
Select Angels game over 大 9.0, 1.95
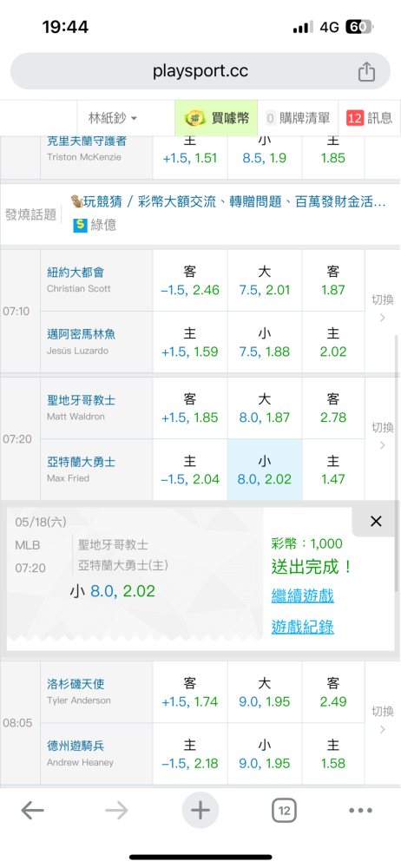click(x=264, y=692)
